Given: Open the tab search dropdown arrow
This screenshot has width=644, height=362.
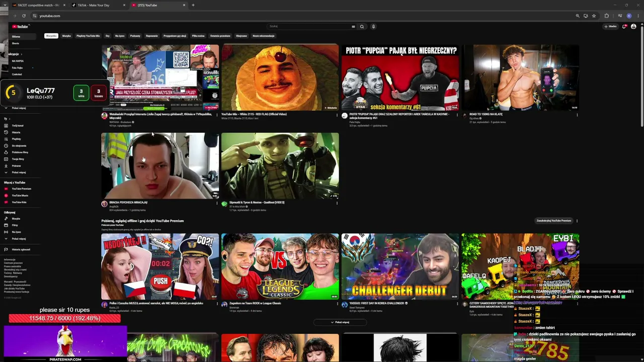Looking at the screenshot, I should click(6, 5).
